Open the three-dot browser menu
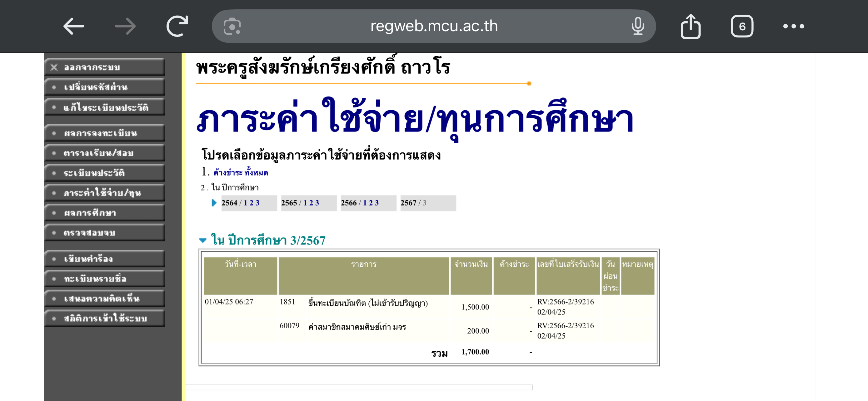This screenshot has height=401, width=868. point(794,26)
